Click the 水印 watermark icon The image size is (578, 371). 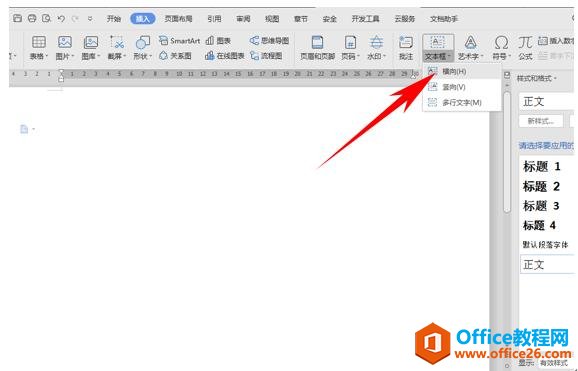click(376, 42)
